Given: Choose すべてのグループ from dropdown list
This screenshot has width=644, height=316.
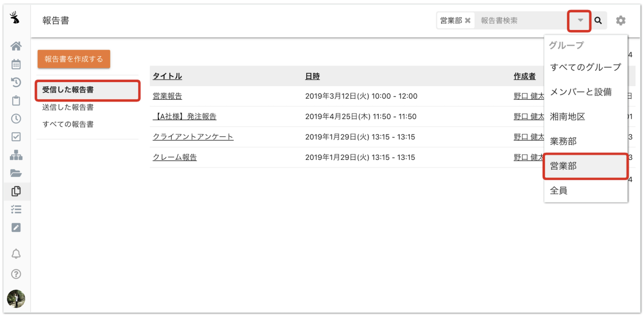Looking at the screenshot, I should 585,67.
